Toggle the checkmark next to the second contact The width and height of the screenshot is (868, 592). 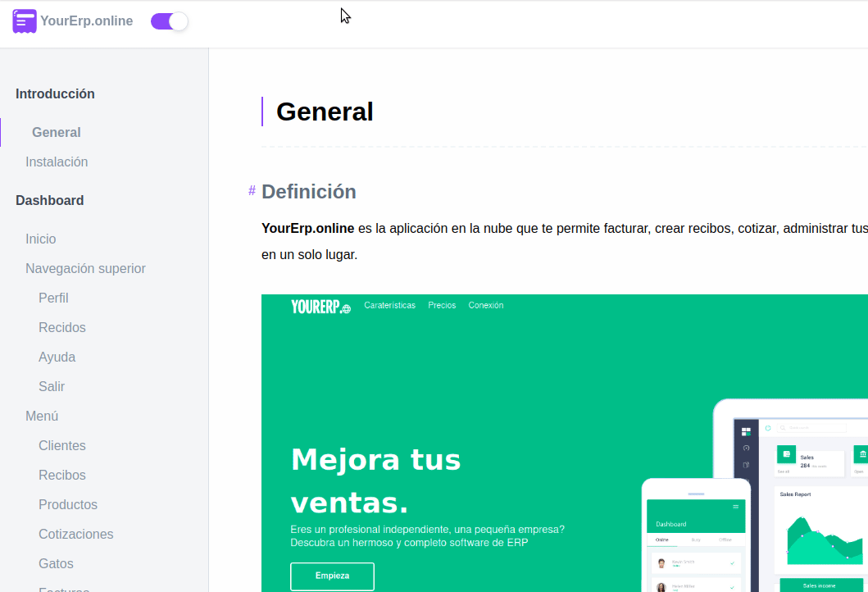[732, 587]
